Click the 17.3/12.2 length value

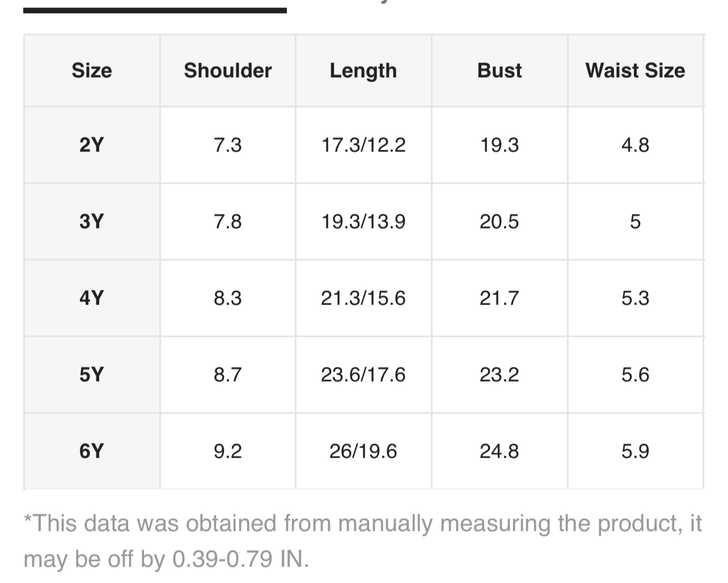click(363, 145)
